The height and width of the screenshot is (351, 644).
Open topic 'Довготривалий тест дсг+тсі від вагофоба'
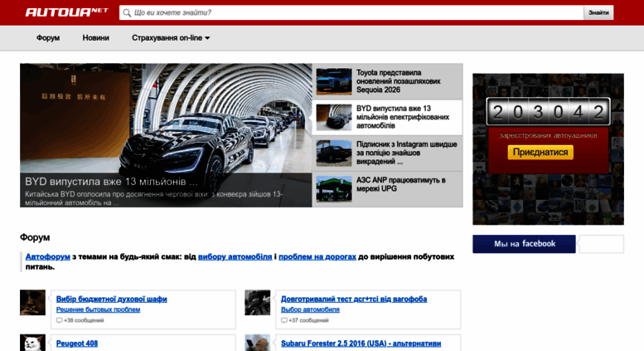click(x=354, y=300)
